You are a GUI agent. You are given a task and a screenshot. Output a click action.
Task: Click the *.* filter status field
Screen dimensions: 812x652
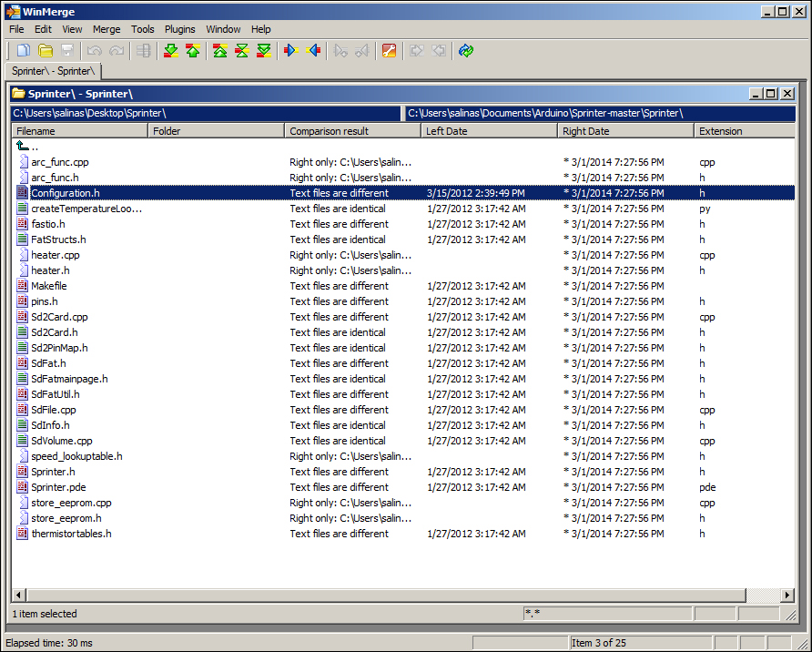coord(608,614)
